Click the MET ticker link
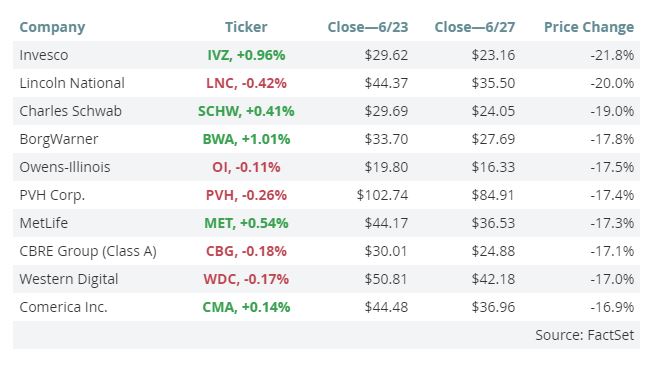The image size is (668, 366). tap(246, 223)
